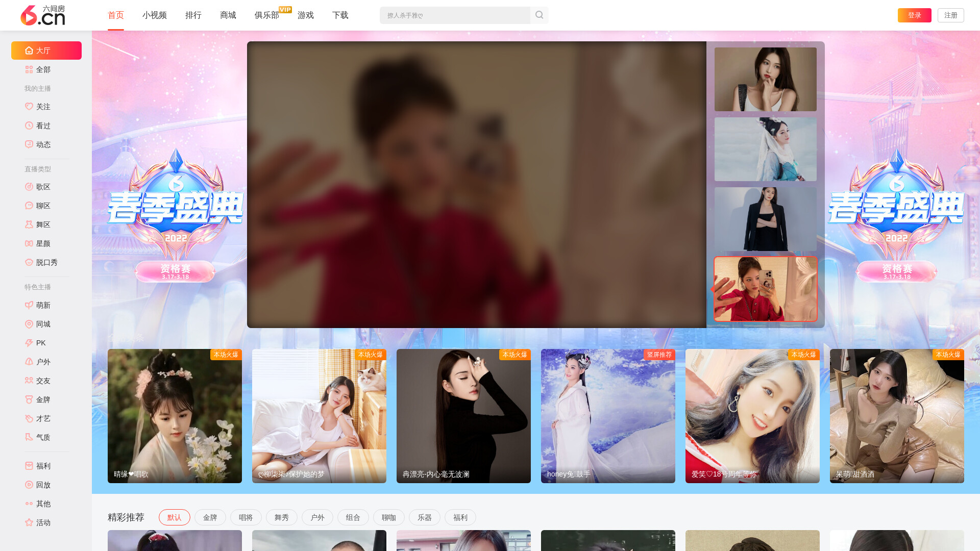Viewport: 980px width, 551px height.
Task: Click the 注册 register button
Action: [951, 15]
